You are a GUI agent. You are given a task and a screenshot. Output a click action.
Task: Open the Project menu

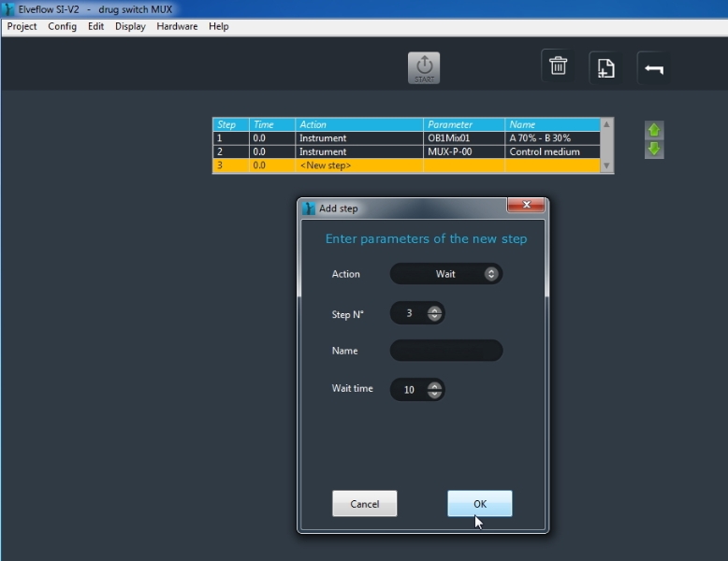(22, 26)
